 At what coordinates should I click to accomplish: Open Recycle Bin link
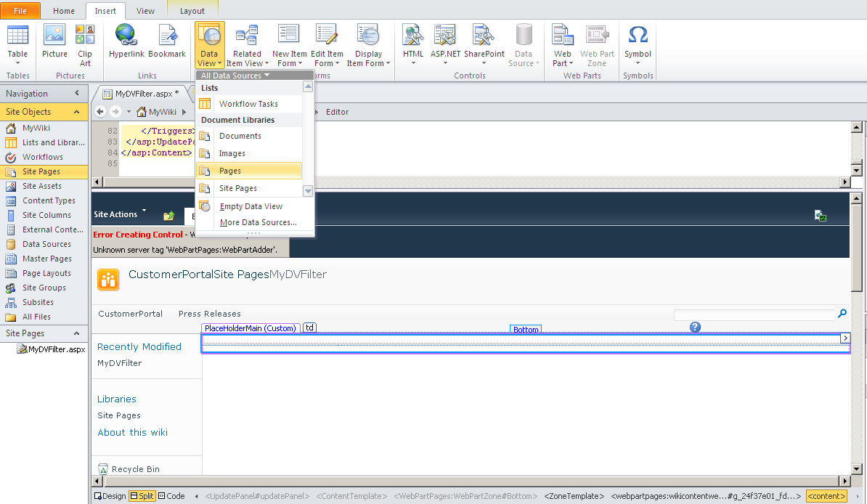click(x=129, y=468)
